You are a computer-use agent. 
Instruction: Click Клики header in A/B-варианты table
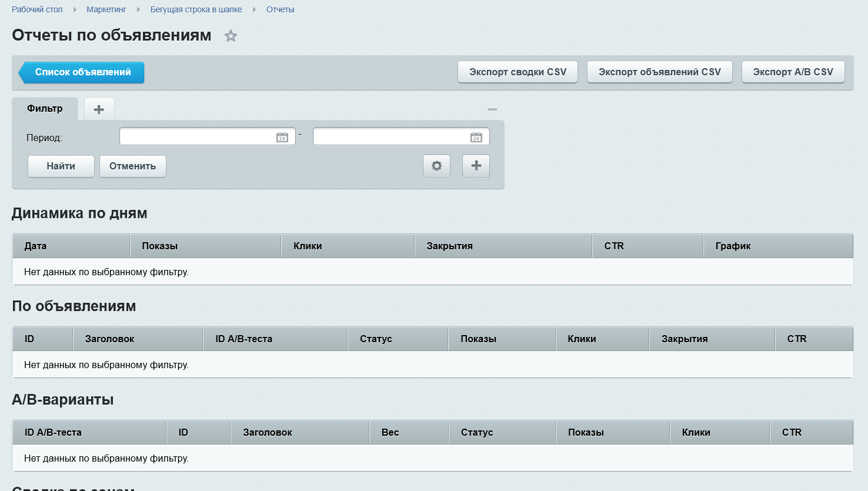coord(720,432)
